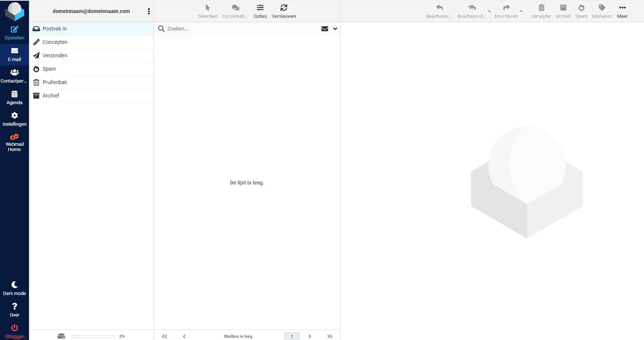The height and width of the screenshot is (340, 644).
Task: Toggle Dark mode
Action: (x=14, y=288)
